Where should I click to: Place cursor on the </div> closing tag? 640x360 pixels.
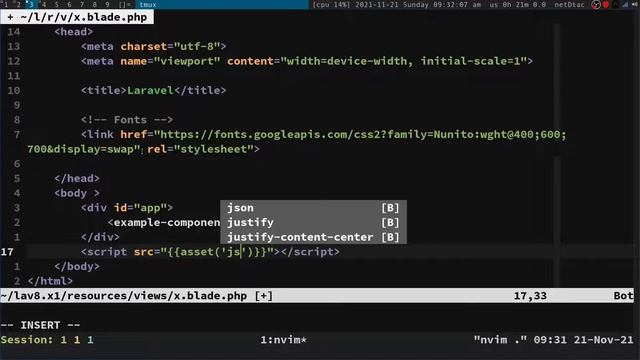100,238
